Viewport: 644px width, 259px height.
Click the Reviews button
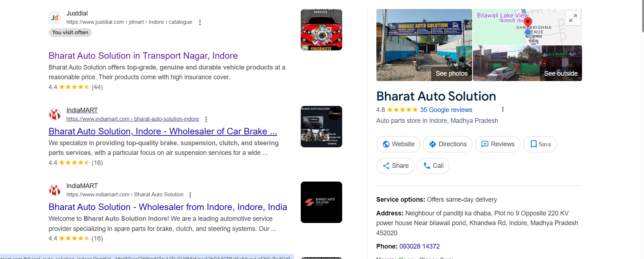click(498, 144)
